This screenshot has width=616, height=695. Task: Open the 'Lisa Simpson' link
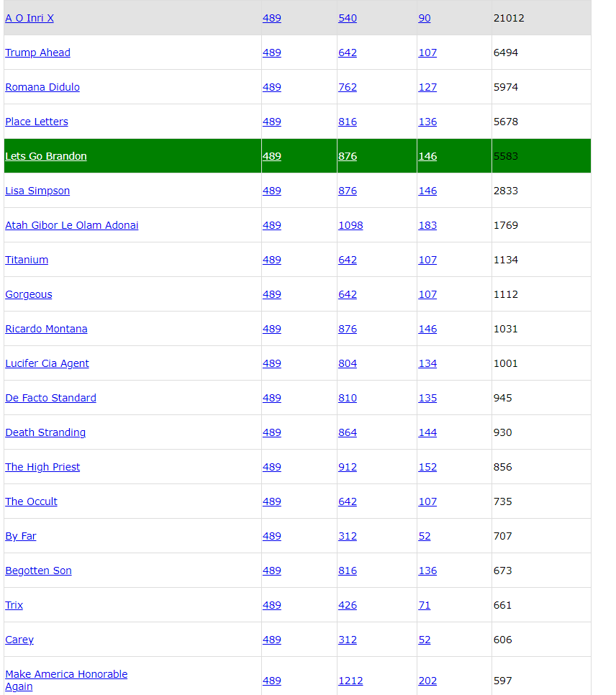(37, 191)
